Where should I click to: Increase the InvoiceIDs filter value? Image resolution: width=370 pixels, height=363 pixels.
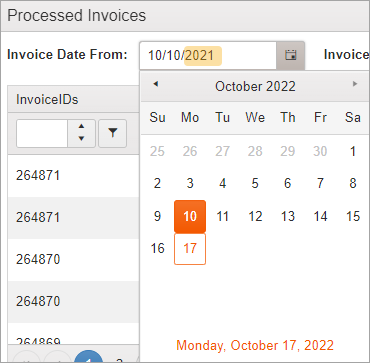(81, 127)
